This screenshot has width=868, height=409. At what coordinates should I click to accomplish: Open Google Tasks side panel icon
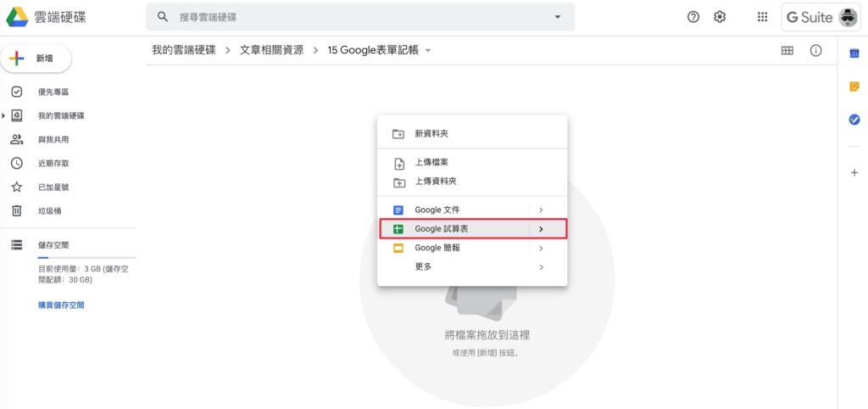(854, 119)
